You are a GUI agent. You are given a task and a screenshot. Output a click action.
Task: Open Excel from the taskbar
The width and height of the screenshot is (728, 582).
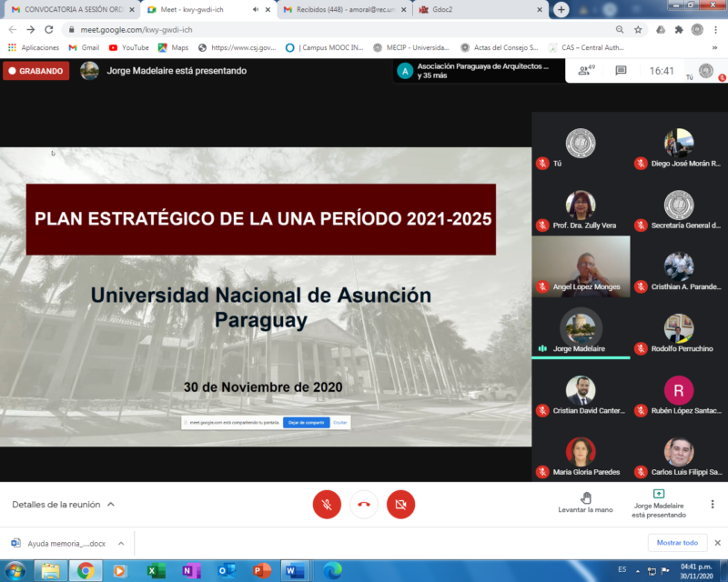click(x=156, y=571)
